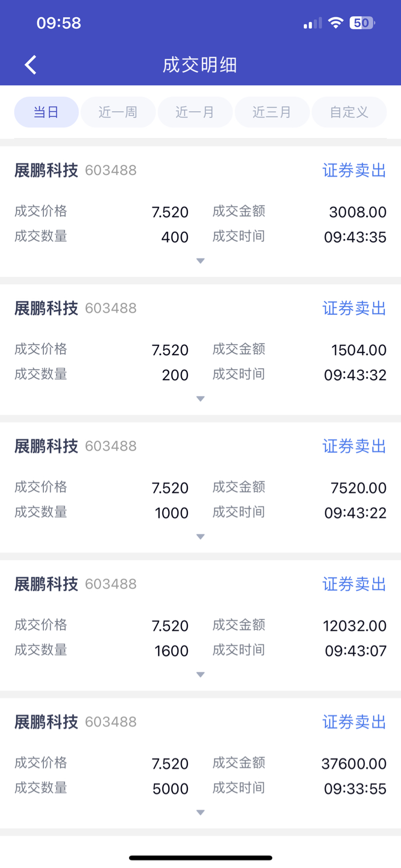Screen dimensions: 401x868
Task: Expand details of the 09:43:32 trade
Action: 200,398
